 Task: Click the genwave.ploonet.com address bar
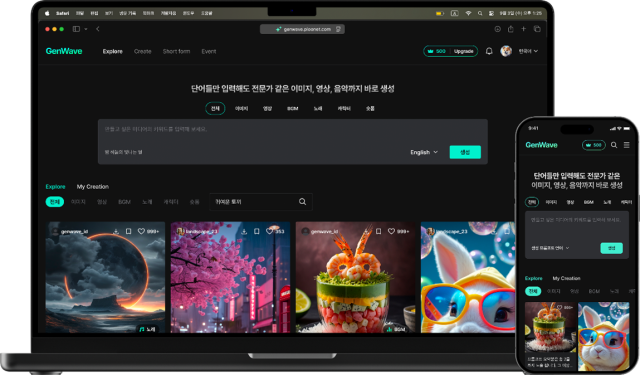302,29
